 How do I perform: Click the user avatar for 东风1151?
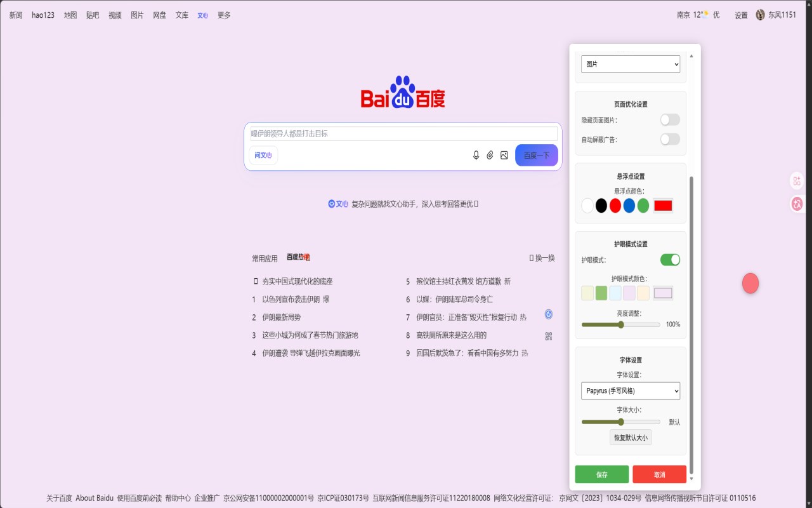761,15
